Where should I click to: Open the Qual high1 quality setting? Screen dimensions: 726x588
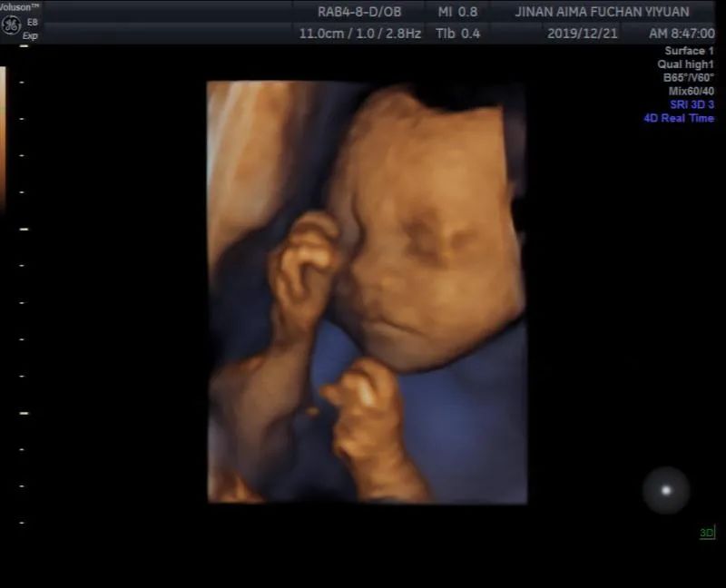(x=685, y=64)
